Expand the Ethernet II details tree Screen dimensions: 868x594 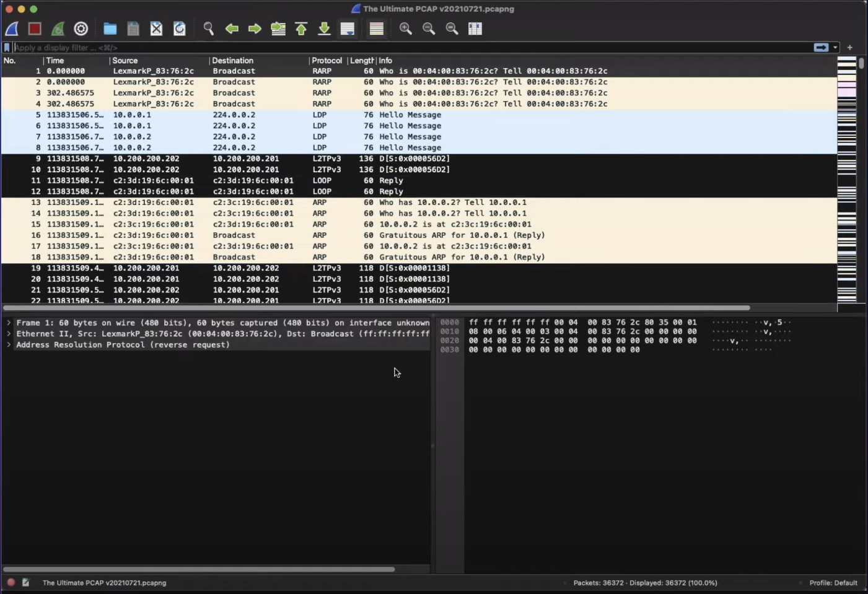[9, 334]
